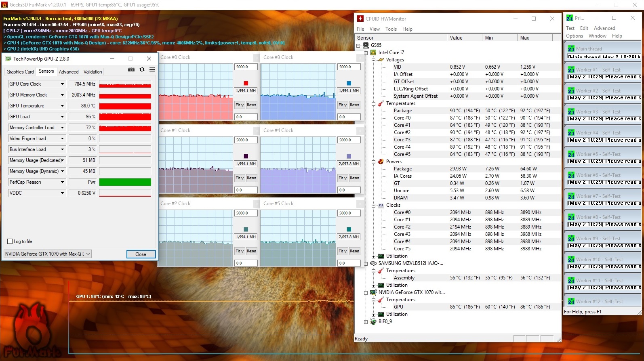Open the GPU-Z hamburger menu icon
Viewport: 644px width, 361px height.
[152, 69]
